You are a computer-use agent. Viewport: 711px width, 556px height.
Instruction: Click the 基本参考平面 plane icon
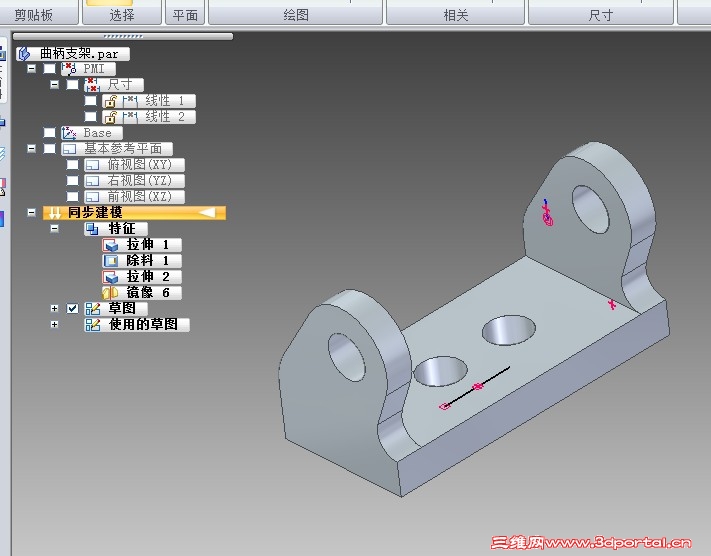coord(69,149)
